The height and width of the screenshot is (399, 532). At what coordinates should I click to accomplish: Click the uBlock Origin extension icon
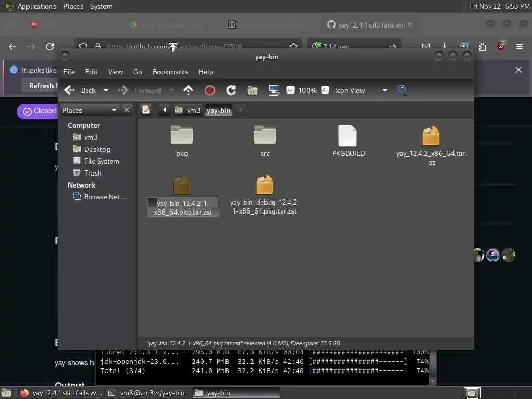[x=501, y=46]
